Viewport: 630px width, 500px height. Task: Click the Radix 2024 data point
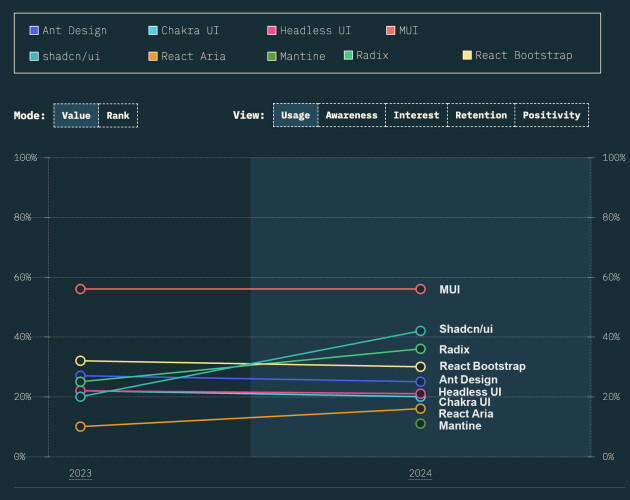(x=421, y=349)
